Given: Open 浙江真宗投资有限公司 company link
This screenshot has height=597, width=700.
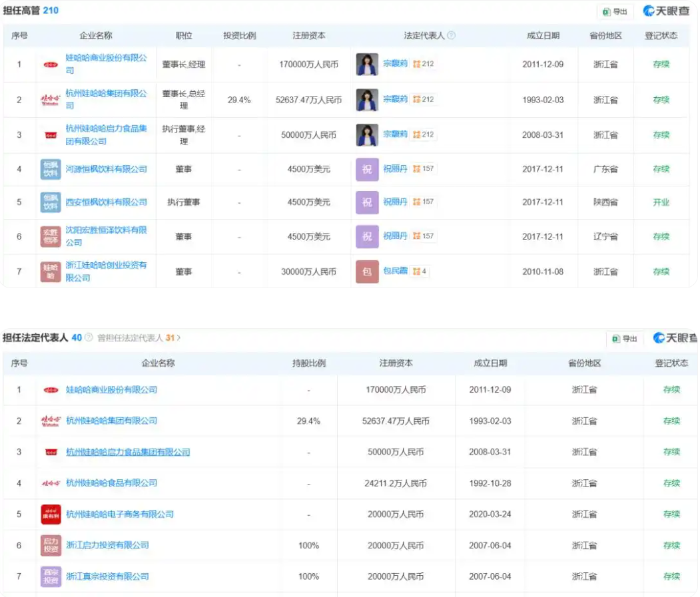Looking at the screenshot, I should [108, 576].
